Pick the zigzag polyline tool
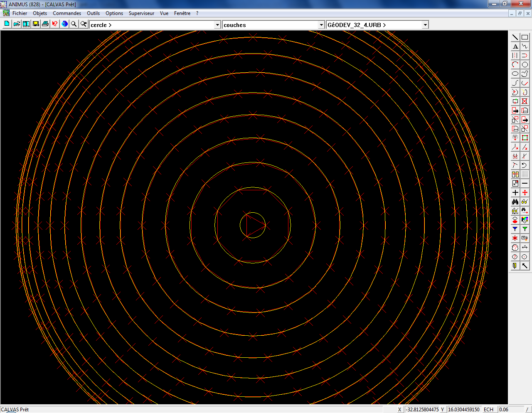 click(525, 47)
